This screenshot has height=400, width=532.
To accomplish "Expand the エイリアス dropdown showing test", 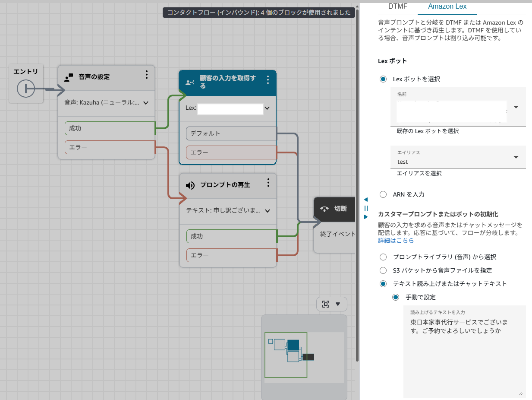I will pyautogui.click(x=516, y=157).
